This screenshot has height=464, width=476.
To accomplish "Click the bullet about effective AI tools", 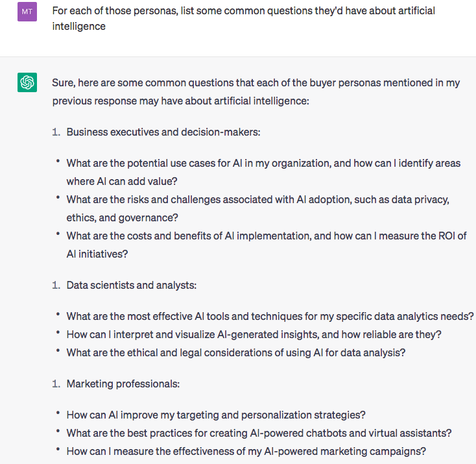I will [270, 316].
